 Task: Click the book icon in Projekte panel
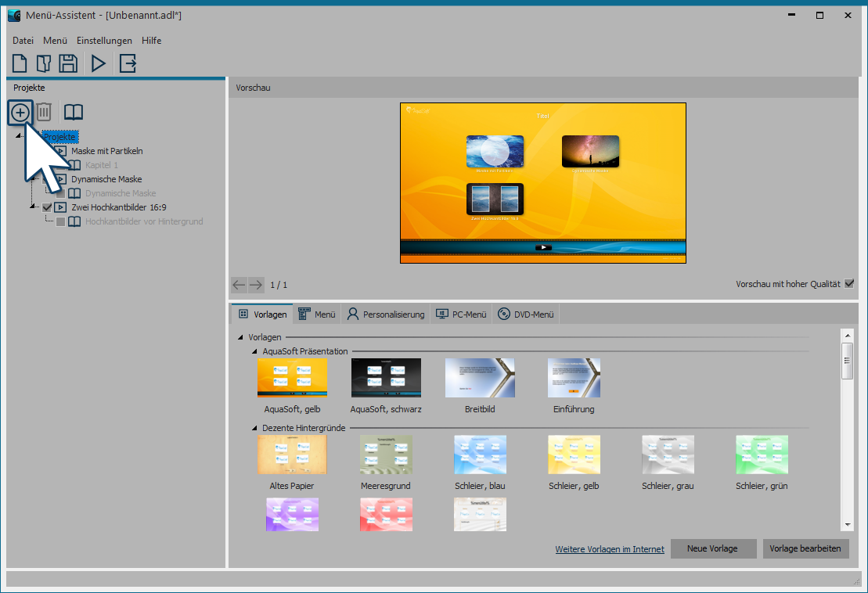73,113
